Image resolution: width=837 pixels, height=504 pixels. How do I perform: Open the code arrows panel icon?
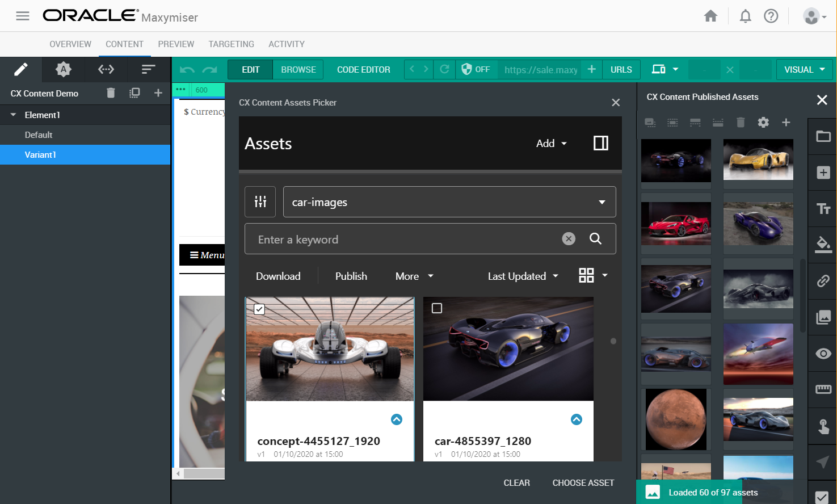point(106,69)
